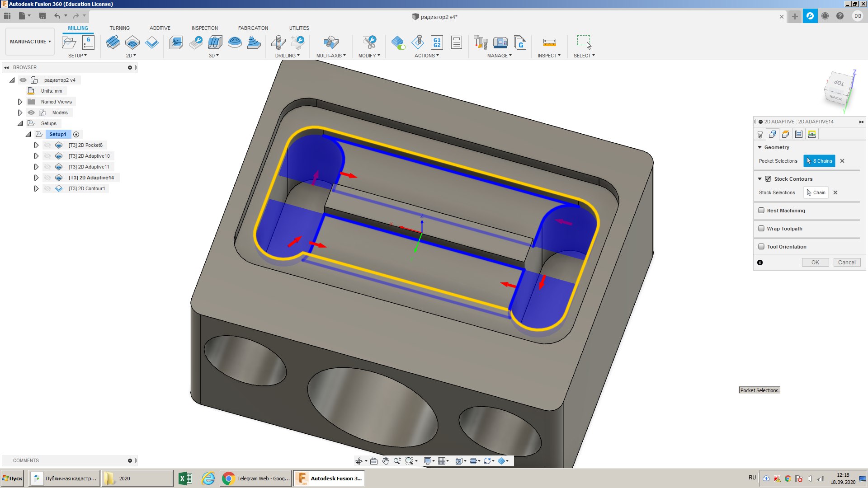This screenshot has width=868, height=488.
Task: Click the Post Process G1 G2 icon
Action: tap(437, 42)
